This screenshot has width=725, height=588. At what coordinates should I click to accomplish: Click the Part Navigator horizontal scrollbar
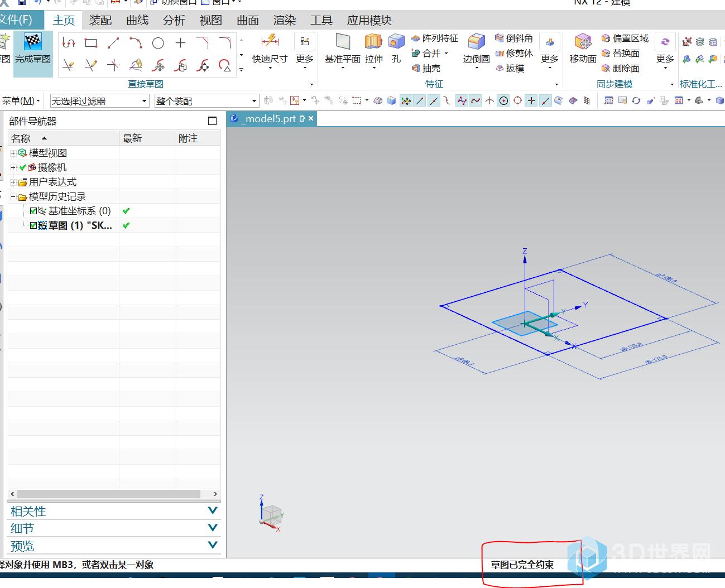point(114,494)
